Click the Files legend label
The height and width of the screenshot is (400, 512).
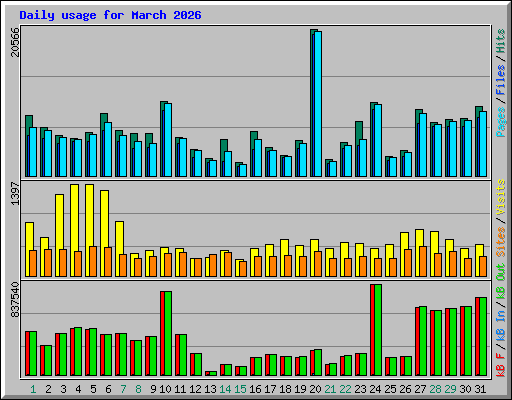tap(501, 80)
